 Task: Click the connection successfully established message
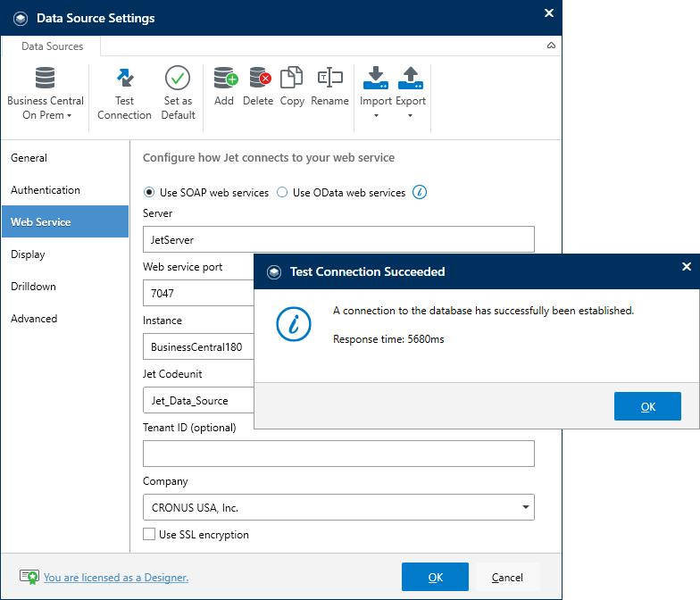point(484,311)
